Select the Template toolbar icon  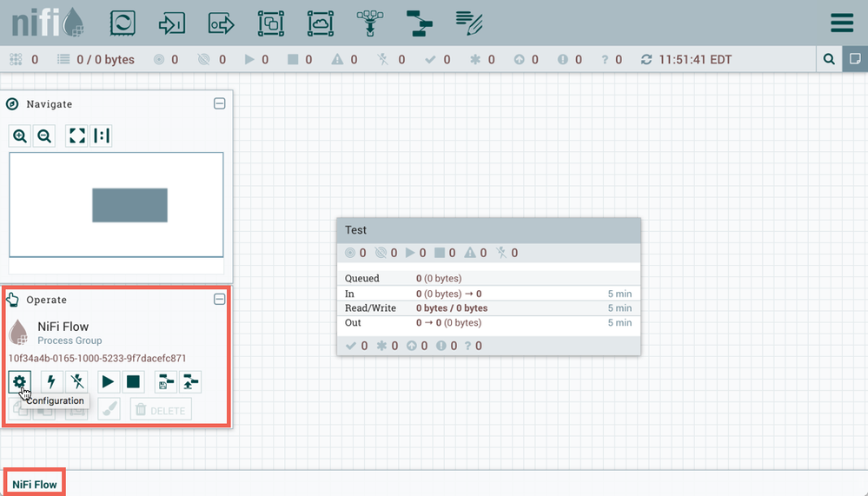(x=421, y=23)
